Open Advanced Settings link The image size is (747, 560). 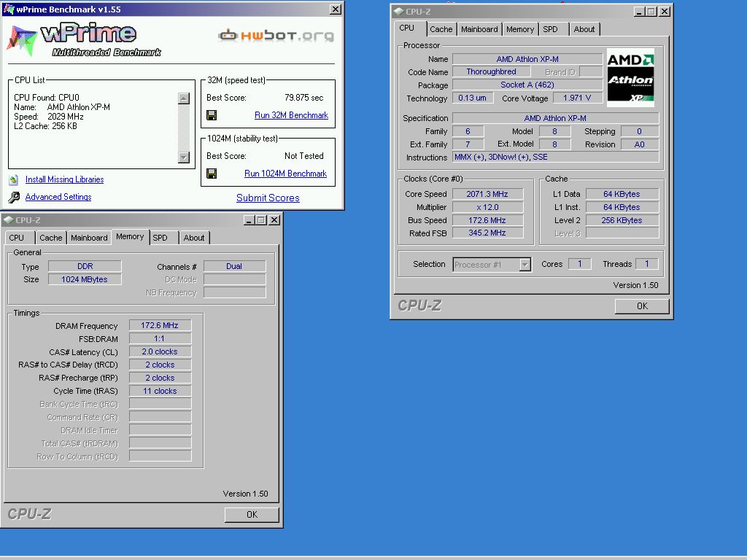[58, 197]
